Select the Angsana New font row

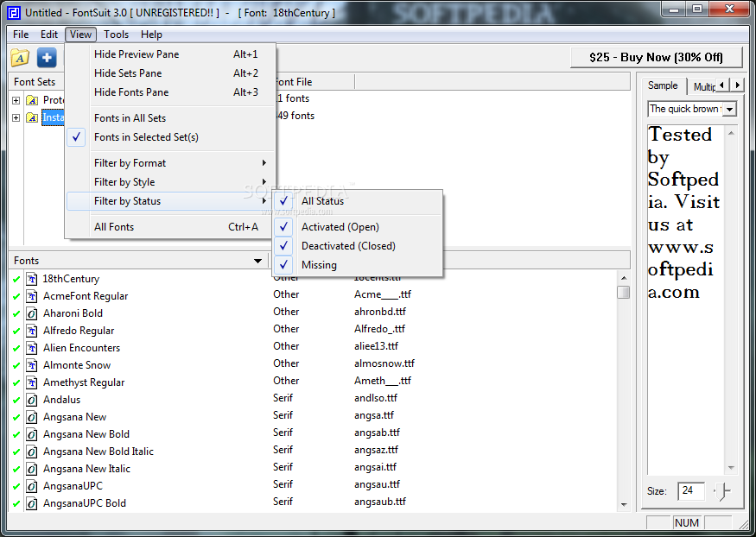[314, 417]
